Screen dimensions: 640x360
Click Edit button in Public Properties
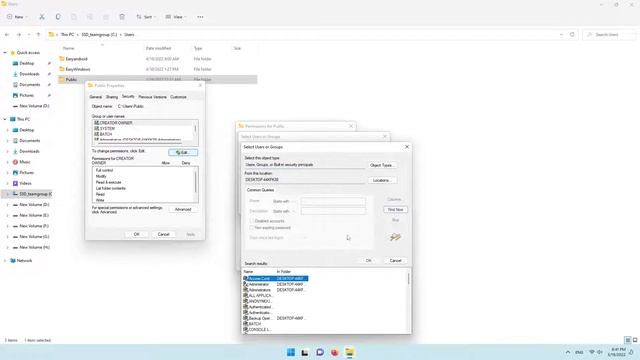click(183, 152)
